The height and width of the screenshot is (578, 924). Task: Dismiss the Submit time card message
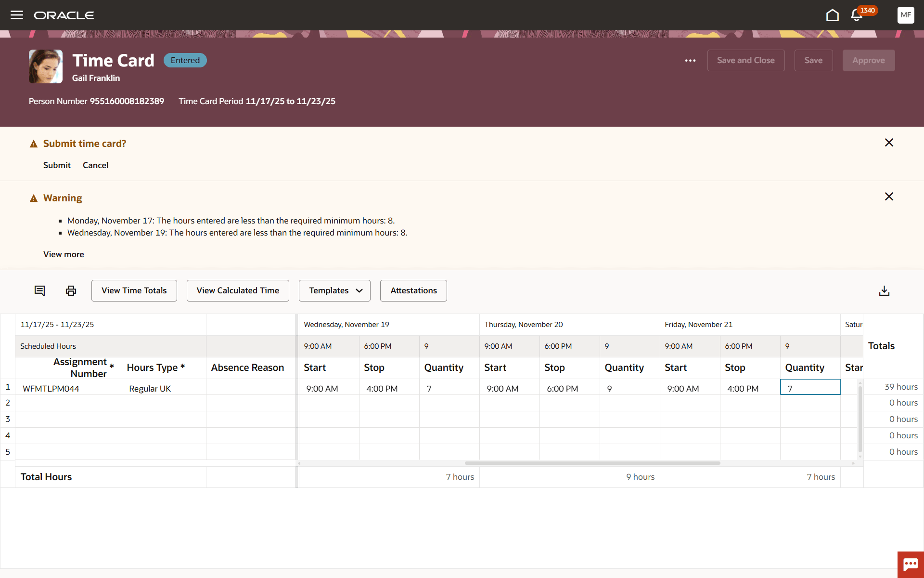[x=889, y=143]
